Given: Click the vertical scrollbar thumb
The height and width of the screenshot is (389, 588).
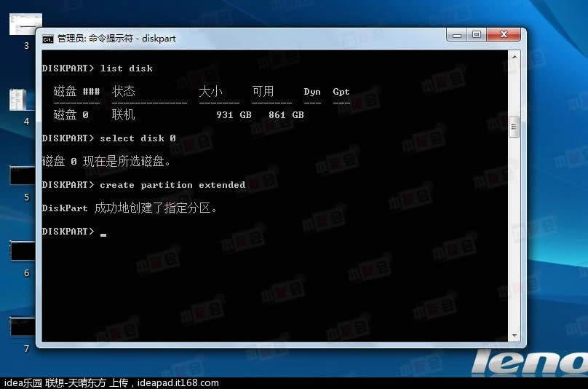Looking at the screenshot, I should click(514, 127).
